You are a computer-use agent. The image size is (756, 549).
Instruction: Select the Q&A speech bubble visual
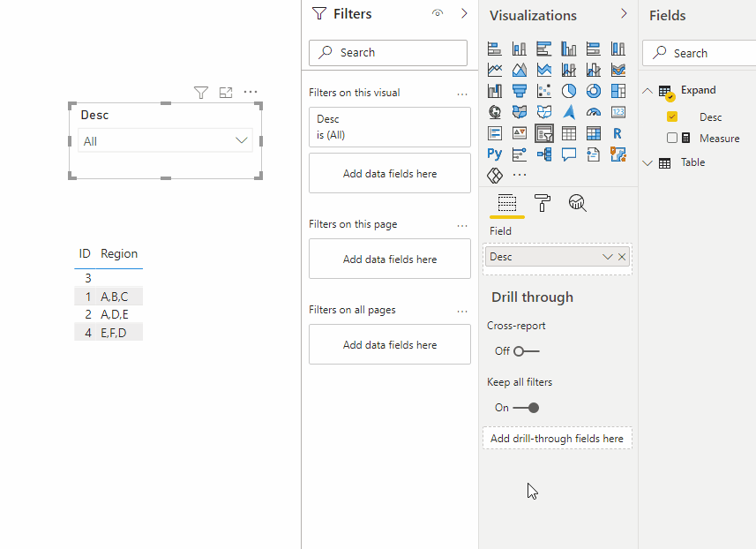click(x=569, y=154)
